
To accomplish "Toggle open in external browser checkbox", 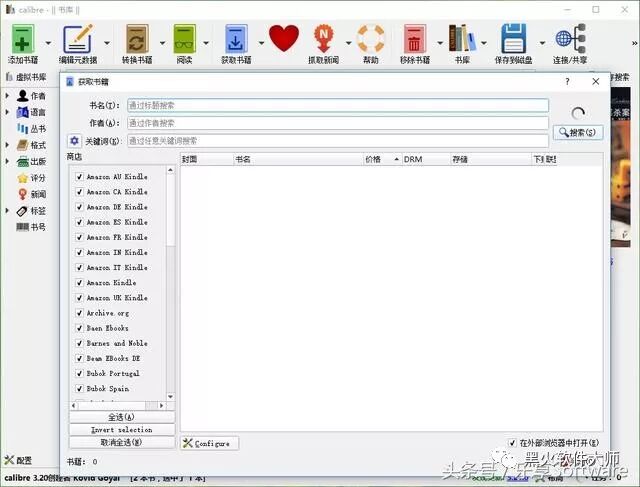I will pyautogui.click(x=512, y=443).
